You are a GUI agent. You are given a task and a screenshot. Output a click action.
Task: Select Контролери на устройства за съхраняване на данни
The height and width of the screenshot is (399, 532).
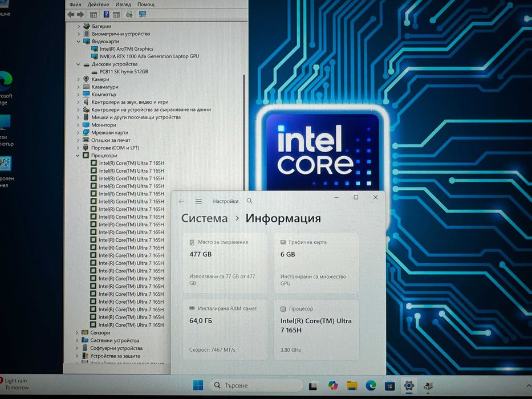151,109
